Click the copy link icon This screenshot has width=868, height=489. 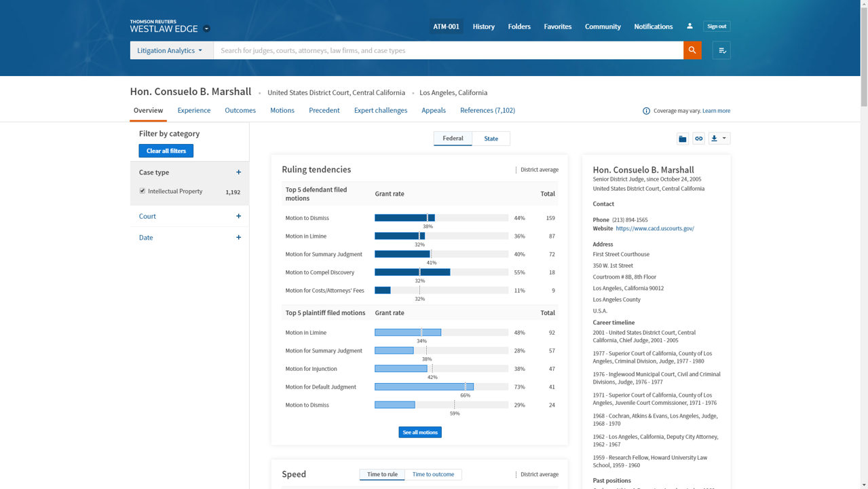pyautogui.click(x=698, y=139)
